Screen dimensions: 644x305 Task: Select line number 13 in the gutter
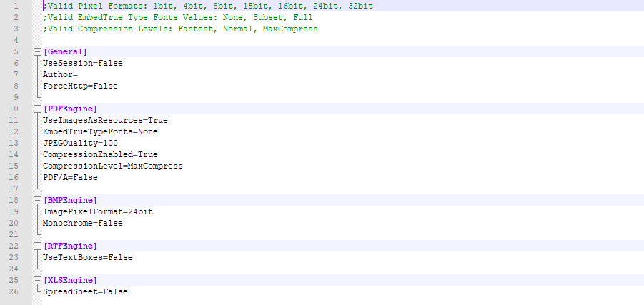pyautogui.click(x=13, y=143)
